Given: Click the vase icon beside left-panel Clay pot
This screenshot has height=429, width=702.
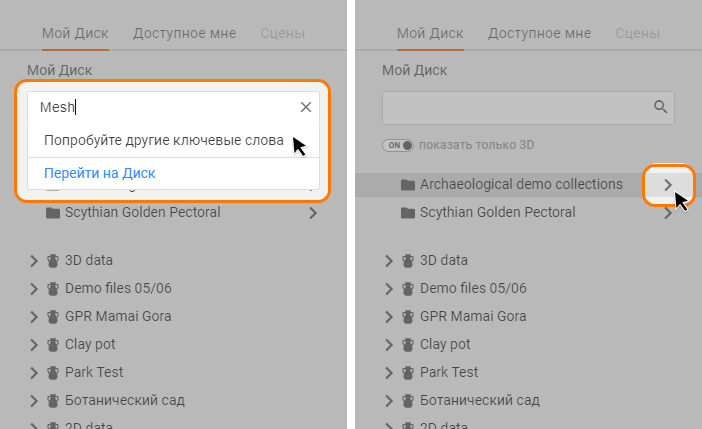Looking at the screenshot, I should pos(53,344).
